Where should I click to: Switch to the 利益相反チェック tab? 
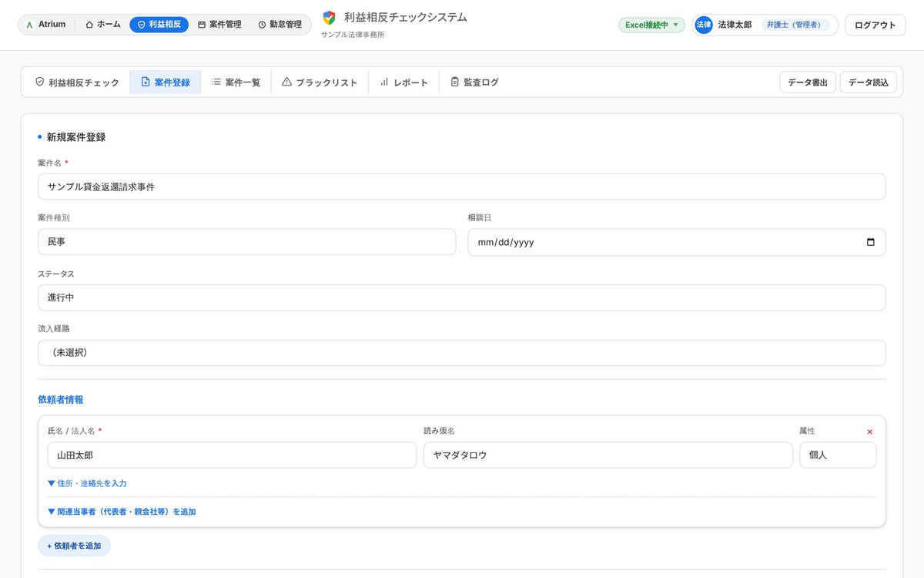[77, 82]
